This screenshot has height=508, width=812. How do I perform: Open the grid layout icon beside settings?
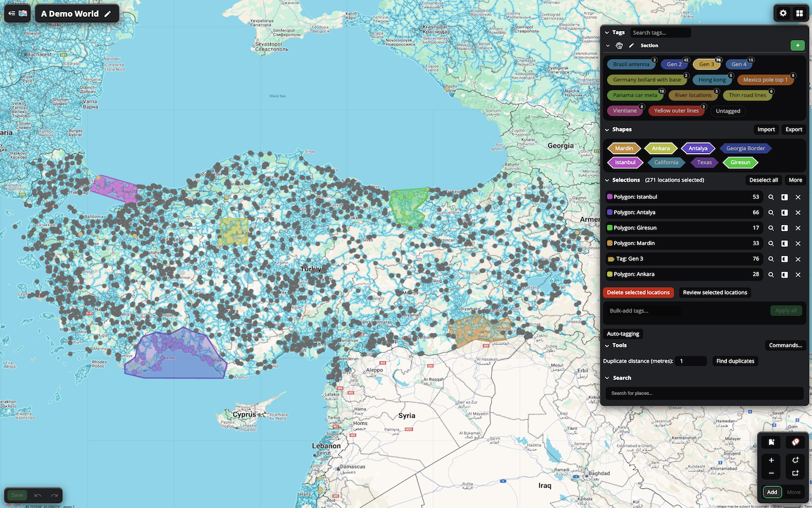pyautogui.click(x=799, y=13)
